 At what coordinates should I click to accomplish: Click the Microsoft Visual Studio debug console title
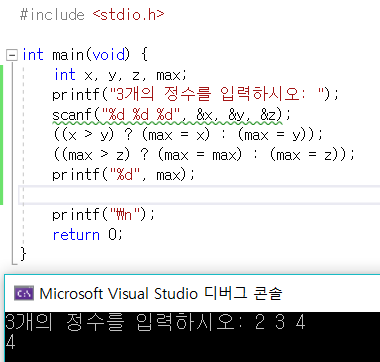click(x=161, y=293)
